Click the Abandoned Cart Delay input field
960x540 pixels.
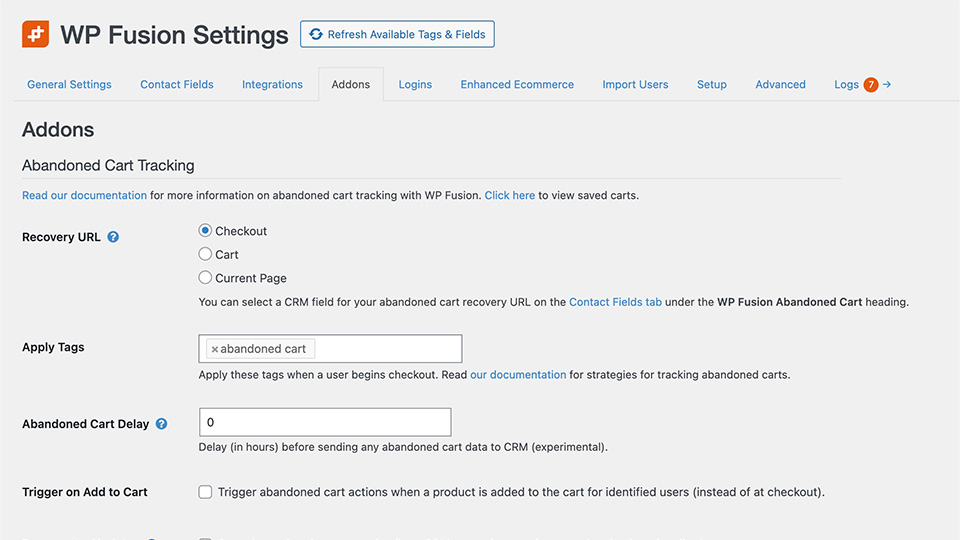[x=325, y=422]
